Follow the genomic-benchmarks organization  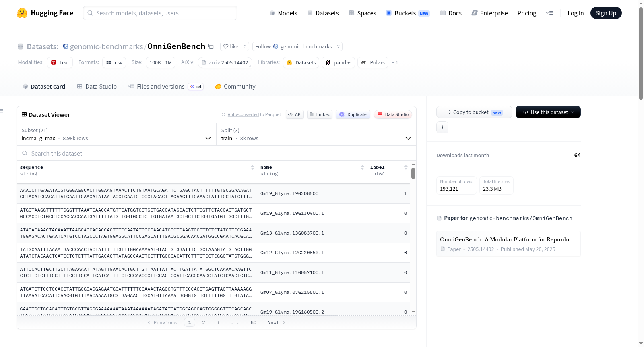pos(293,46)
